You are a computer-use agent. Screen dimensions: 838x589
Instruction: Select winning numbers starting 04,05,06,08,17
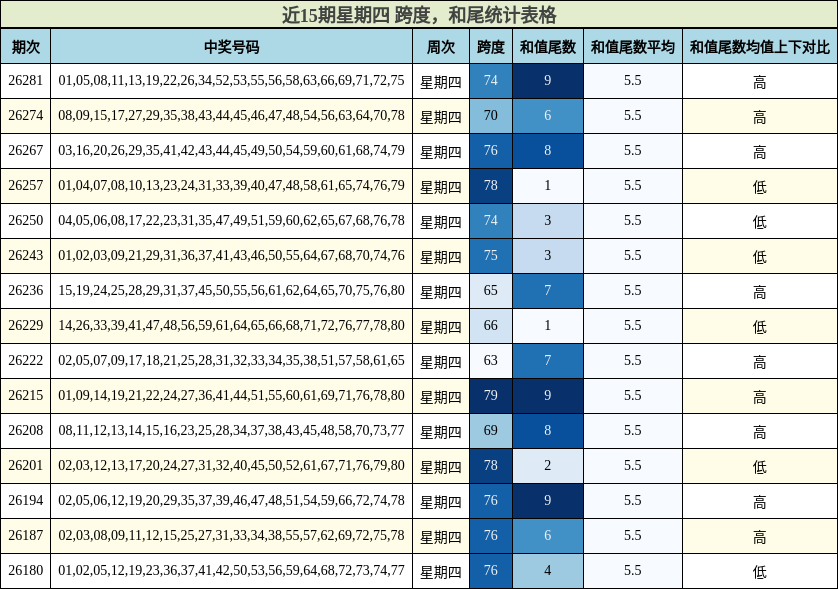pos(231,221)
